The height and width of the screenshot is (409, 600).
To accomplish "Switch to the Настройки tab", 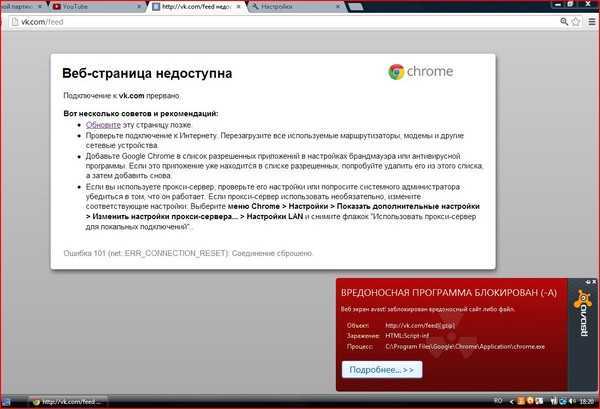I will 295,7.
